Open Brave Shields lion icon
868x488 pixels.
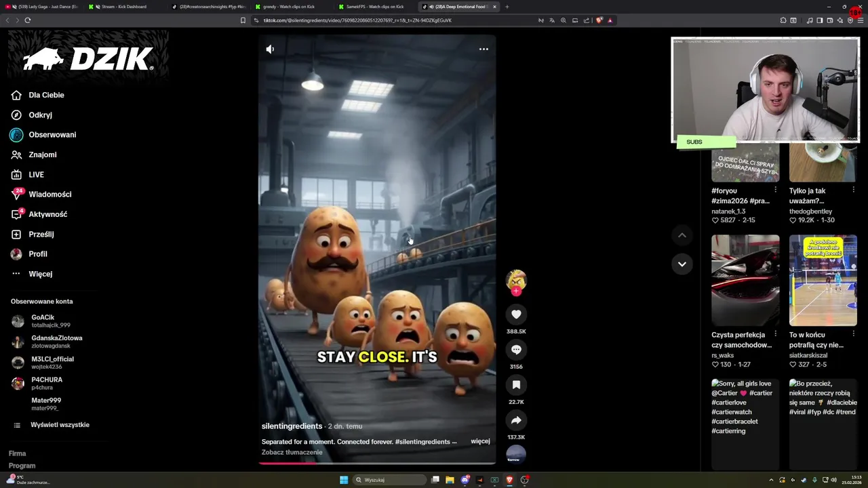(599, 20)
